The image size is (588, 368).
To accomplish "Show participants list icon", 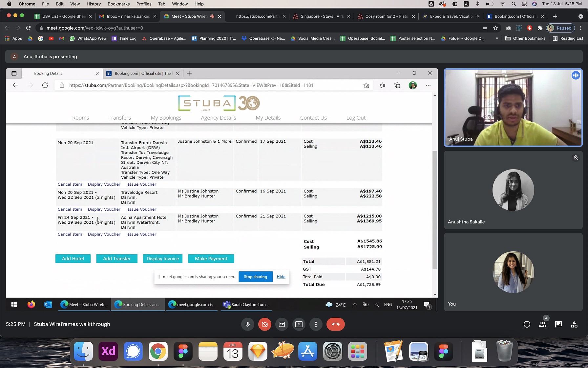I will [x=543, y=324].
